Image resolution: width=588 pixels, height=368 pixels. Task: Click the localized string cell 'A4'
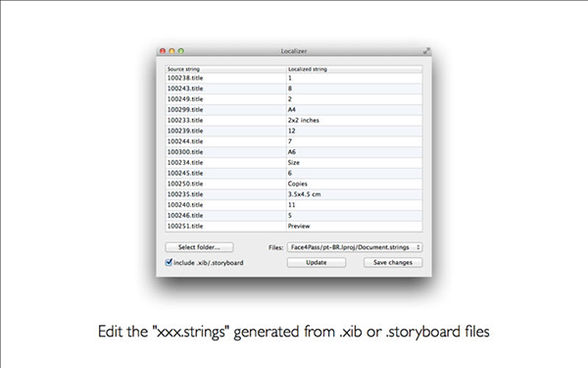point(354,110)
